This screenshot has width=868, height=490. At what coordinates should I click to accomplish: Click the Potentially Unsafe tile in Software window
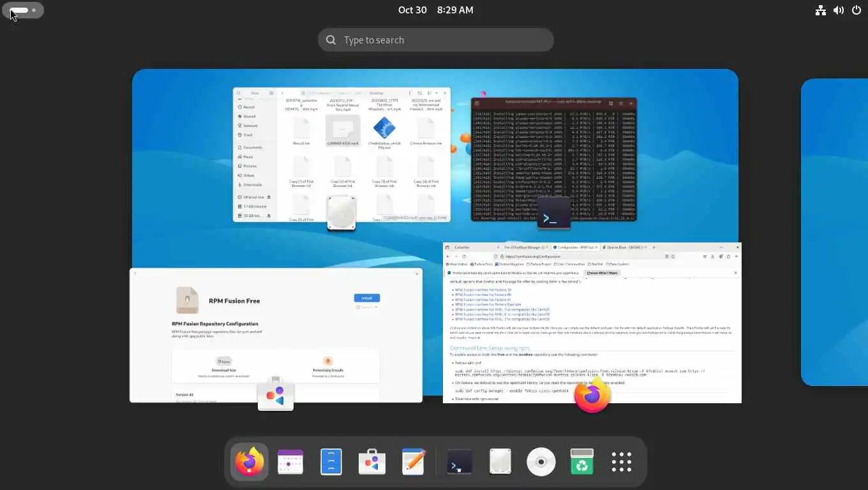click(x=328, y=366)
